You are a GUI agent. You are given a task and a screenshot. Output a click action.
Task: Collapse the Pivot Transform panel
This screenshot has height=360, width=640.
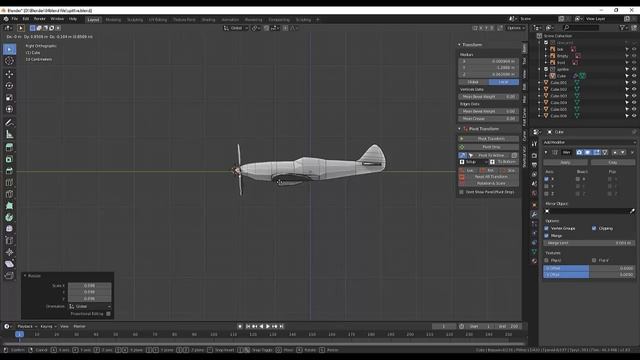point(459,129)
